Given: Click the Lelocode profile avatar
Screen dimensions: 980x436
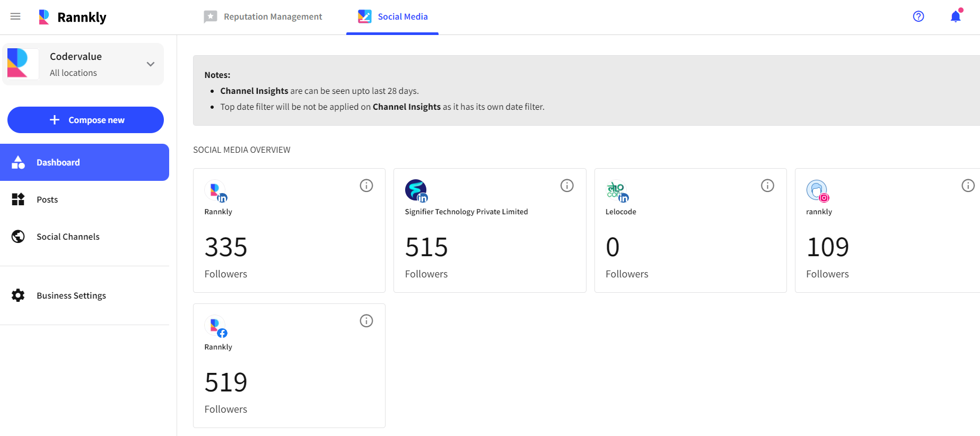Looking at the screenshot, I should 617,191.
